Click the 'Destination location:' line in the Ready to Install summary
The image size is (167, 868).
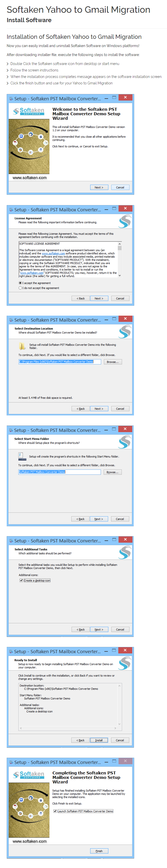pyautogui.click(x=32, y=686)
